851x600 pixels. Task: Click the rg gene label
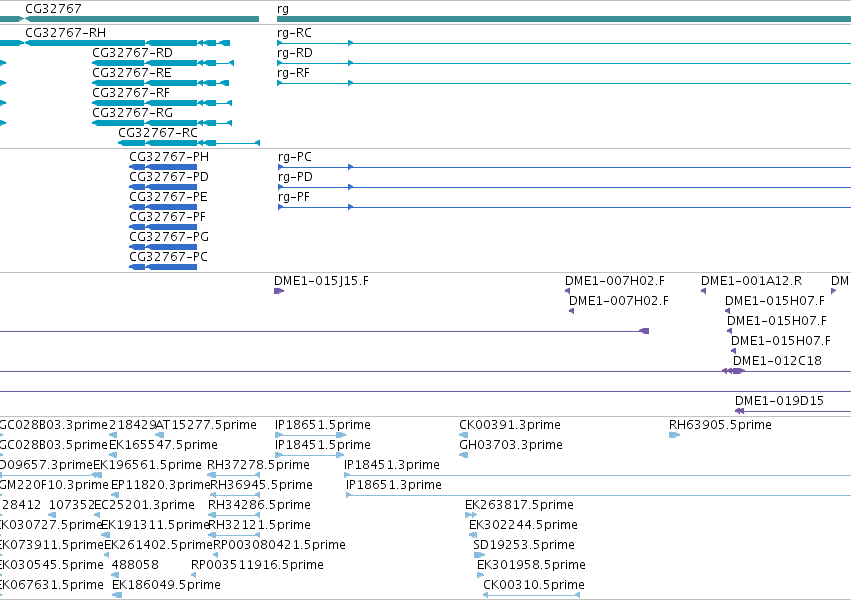[283, 9]
